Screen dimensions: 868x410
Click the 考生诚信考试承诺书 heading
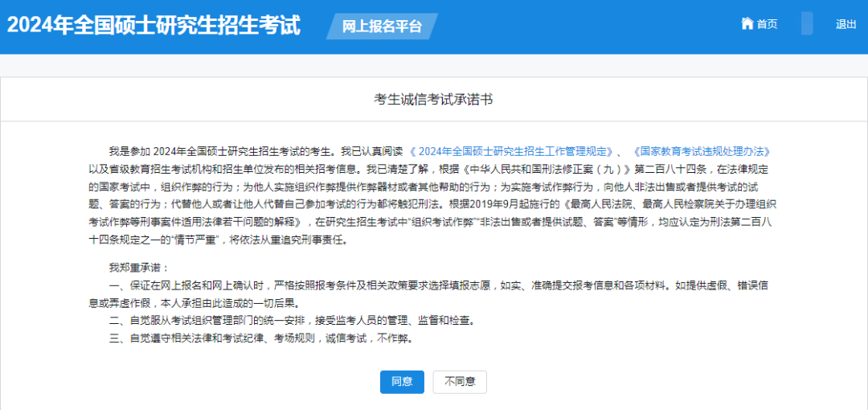[x=433, y=100]
